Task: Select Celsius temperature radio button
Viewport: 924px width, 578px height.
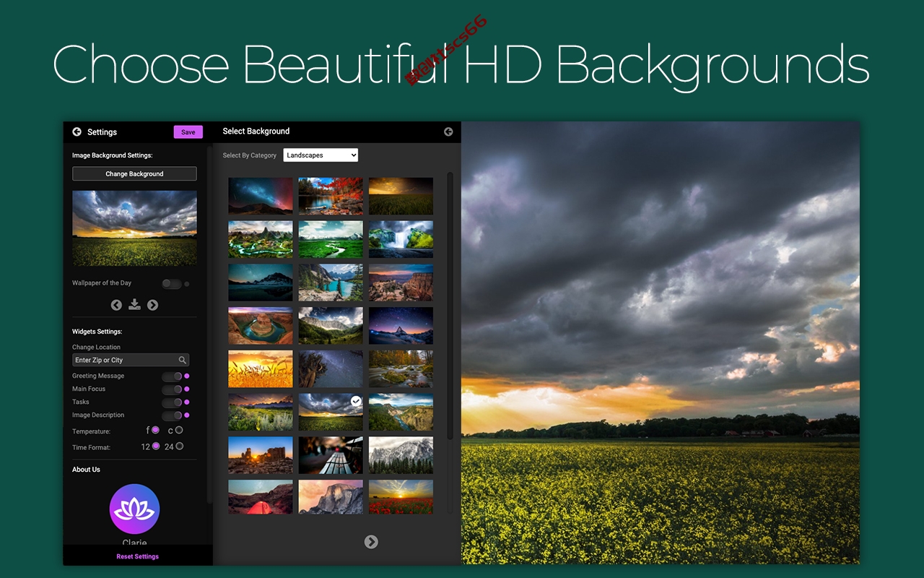Action: click(x=179, y=431)
